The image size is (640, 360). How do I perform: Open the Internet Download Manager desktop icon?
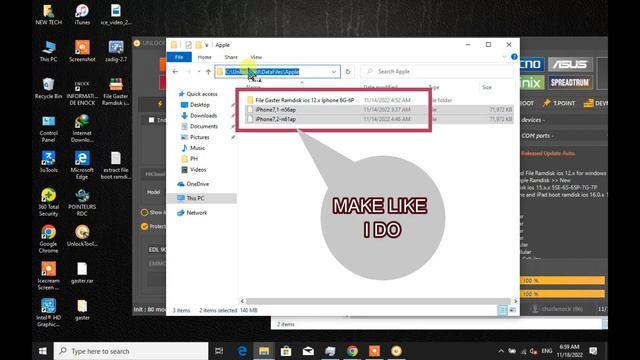point(82,128)
